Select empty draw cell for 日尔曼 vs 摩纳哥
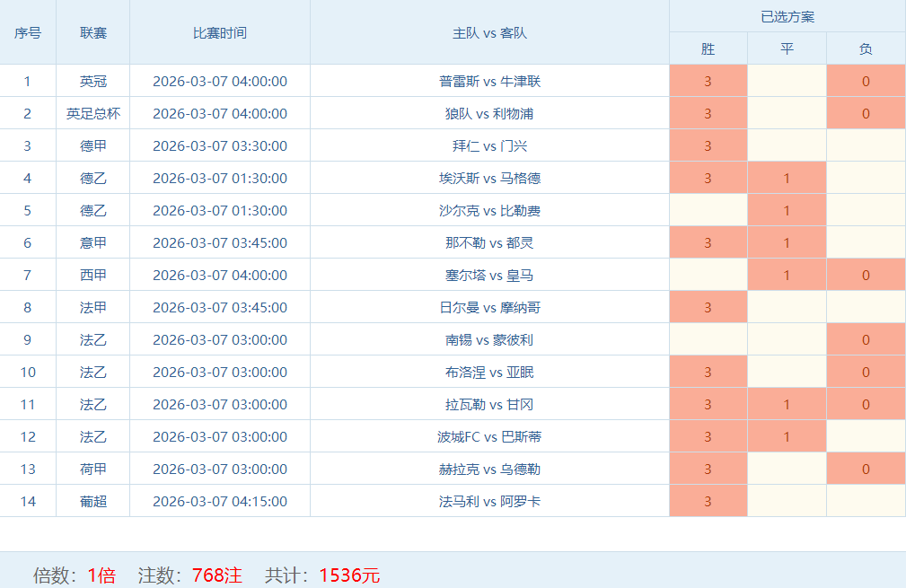The height and width of the screenshot is (588, 906). pos(787,308)
